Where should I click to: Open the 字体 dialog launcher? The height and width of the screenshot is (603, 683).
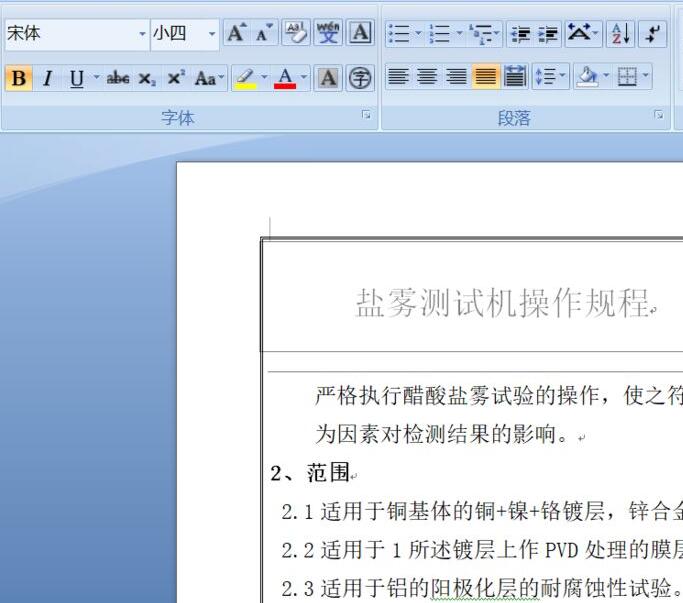(x=366, y=115)
